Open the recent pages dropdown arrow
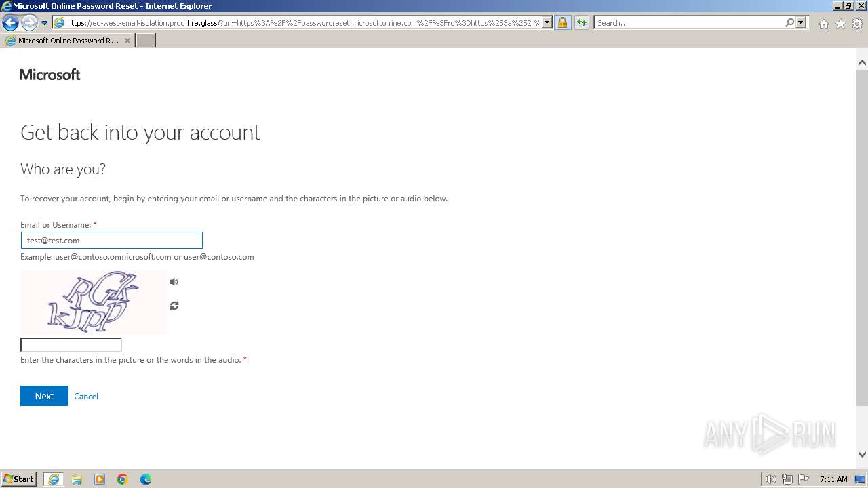Screen dimensions: 868x488 point(45,22)
